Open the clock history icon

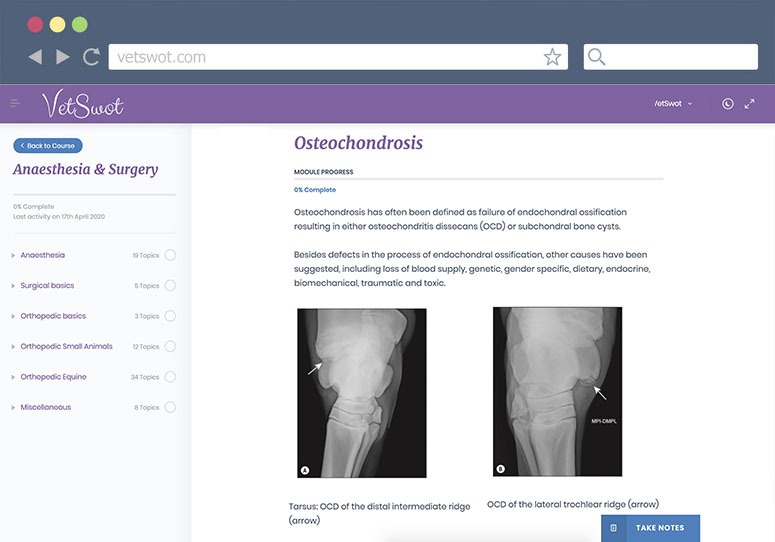pyautogui.click(x=727, y=103)
